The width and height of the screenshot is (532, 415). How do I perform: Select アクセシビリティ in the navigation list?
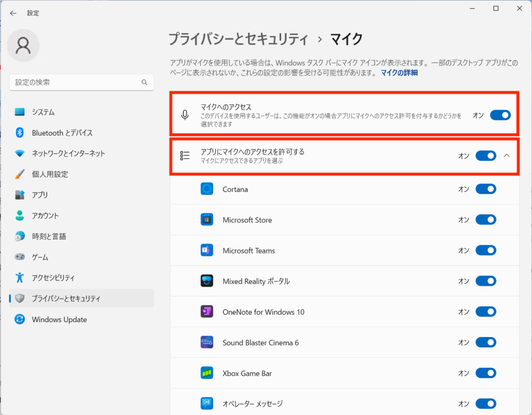click(x=53, y=278)
